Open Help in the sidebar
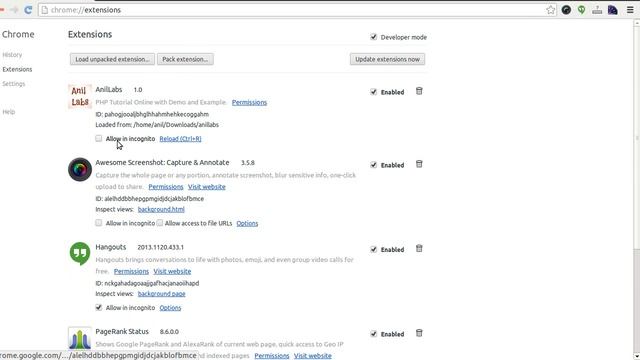The height and width of the screenshot is (360, 640). (9, 112)
